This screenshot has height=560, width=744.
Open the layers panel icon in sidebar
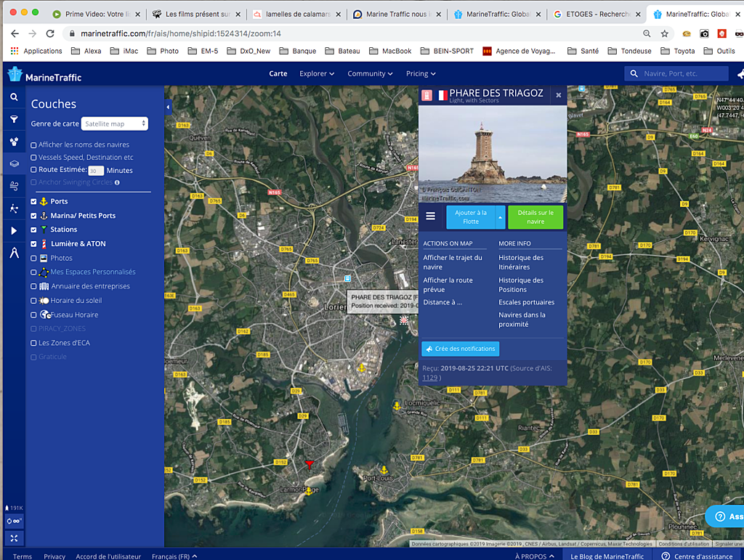coord(15,163)
